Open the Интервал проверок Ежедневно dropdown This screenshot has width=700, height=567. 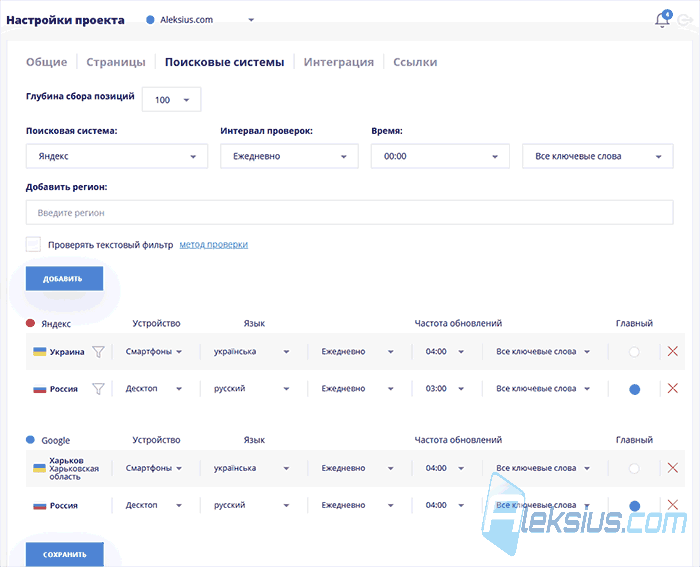289,156
